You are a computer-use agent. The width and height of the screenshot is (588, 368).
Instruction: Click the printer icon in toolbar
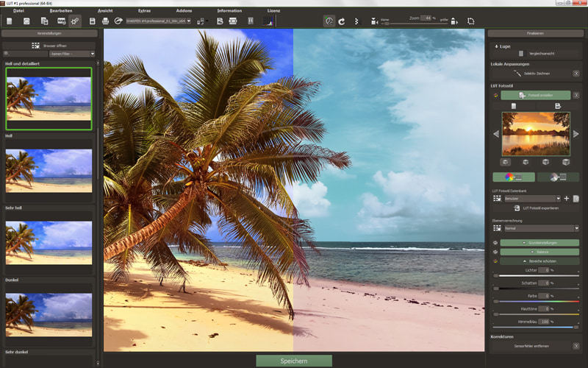105,21
